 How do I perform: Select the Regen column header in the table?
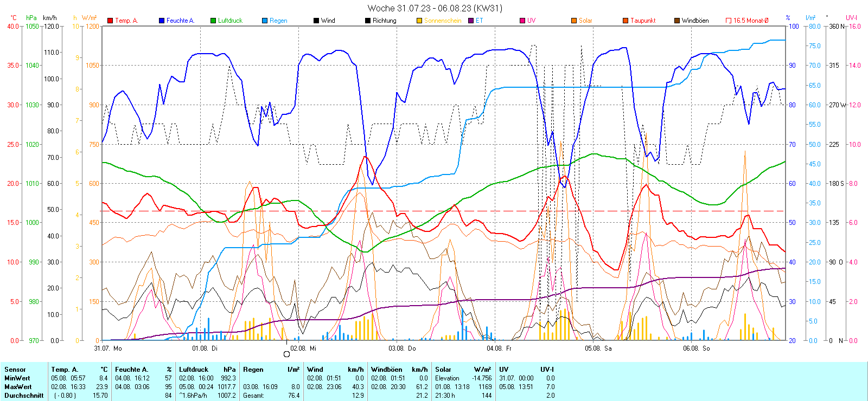click(253, 370)
